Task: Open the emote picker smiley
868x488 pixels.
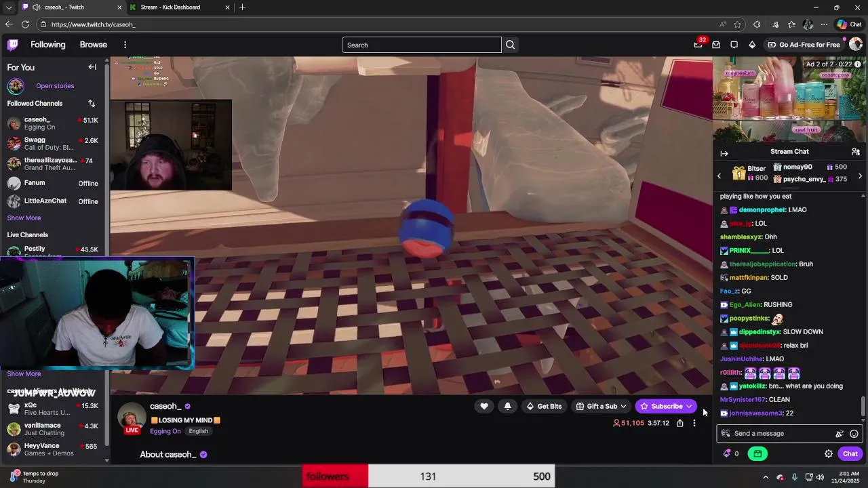Action: tap(854, 434)
